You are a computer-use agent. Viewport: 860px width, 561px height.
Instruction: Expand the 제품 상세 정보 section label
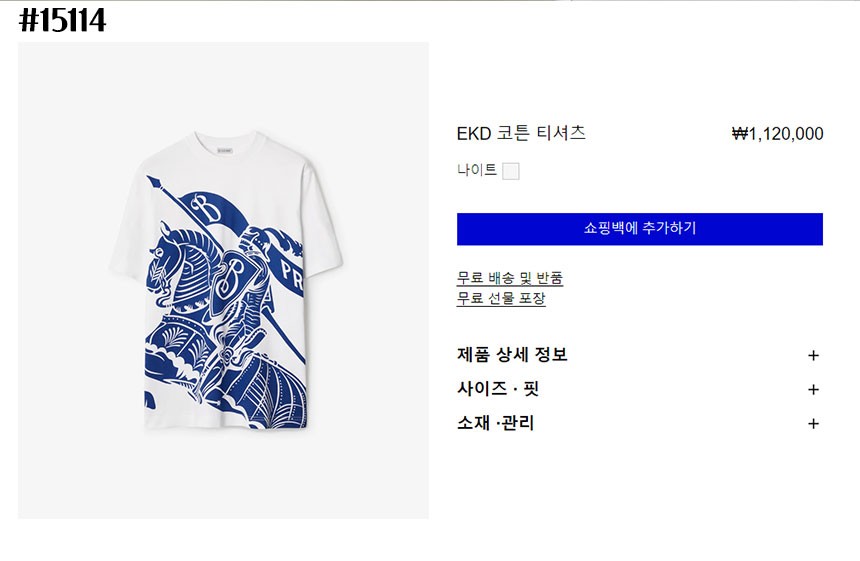512,355
